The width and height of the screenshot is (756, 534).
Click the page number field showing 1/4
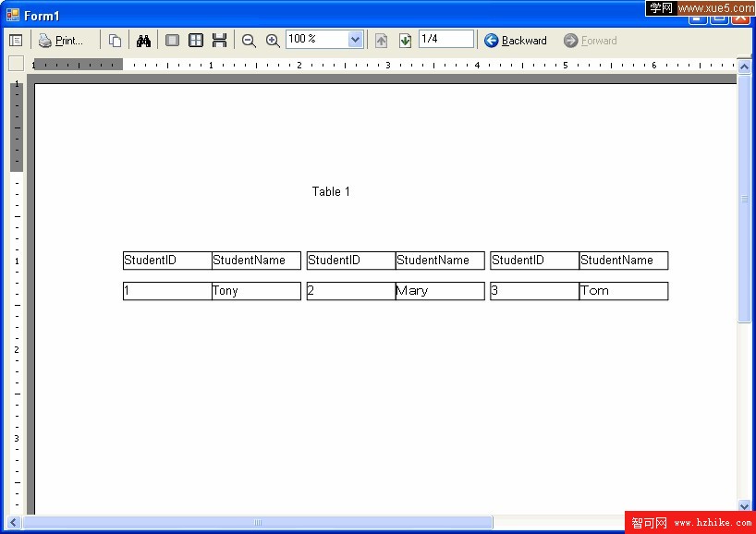coord(446,39)
